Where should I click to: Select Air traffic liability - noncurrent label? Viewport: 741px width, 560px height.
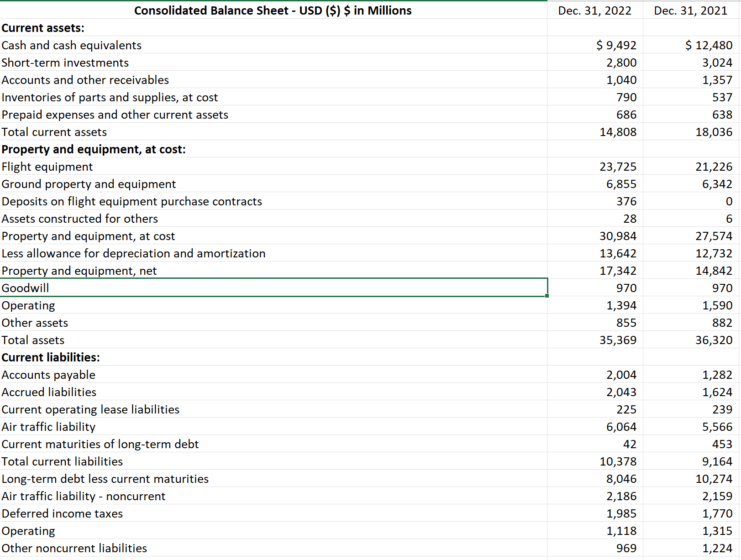coord(84,496)
